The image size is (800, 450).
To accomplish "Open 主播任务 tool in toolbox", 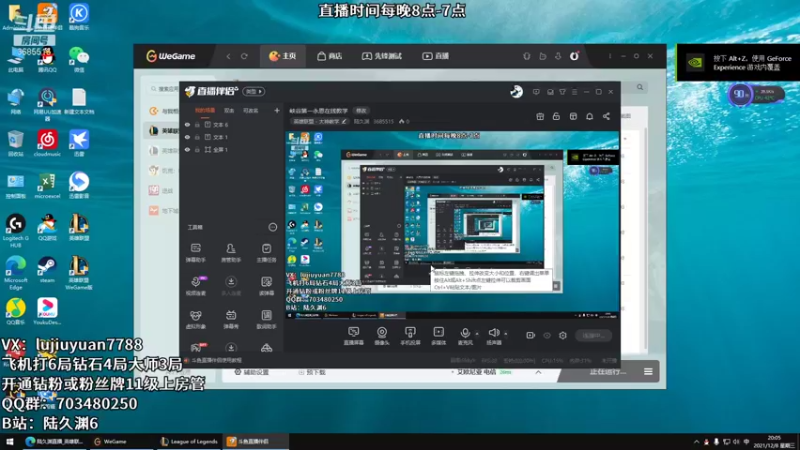I will [x=266, y=253].
